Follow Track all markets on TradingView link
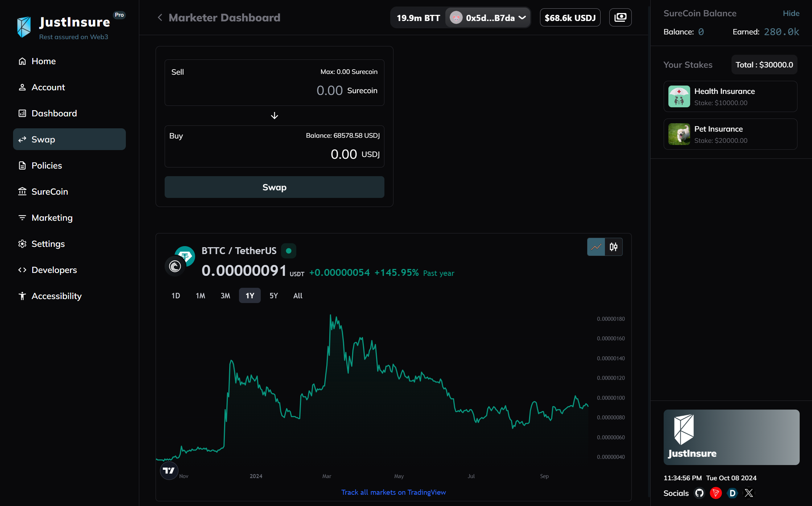This screenshot has width=812, height=506. (x=393, y=492)
